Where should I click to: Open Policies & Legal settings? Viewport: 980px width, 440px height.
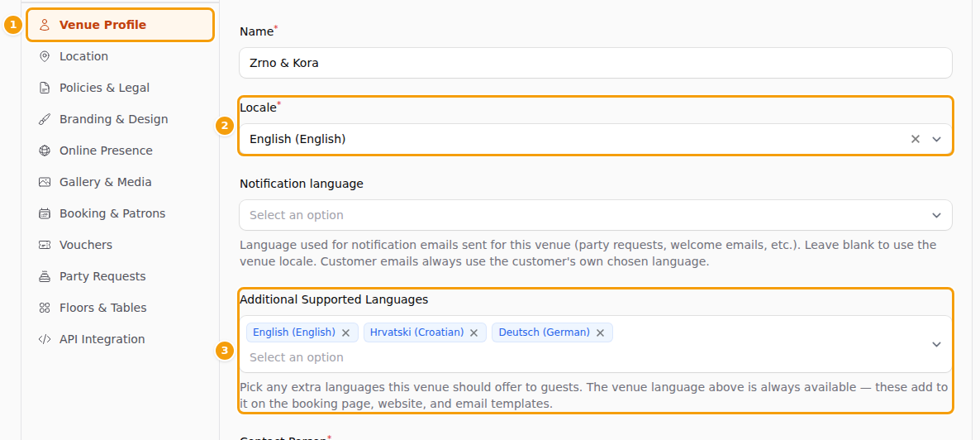(x=121, y=88)
